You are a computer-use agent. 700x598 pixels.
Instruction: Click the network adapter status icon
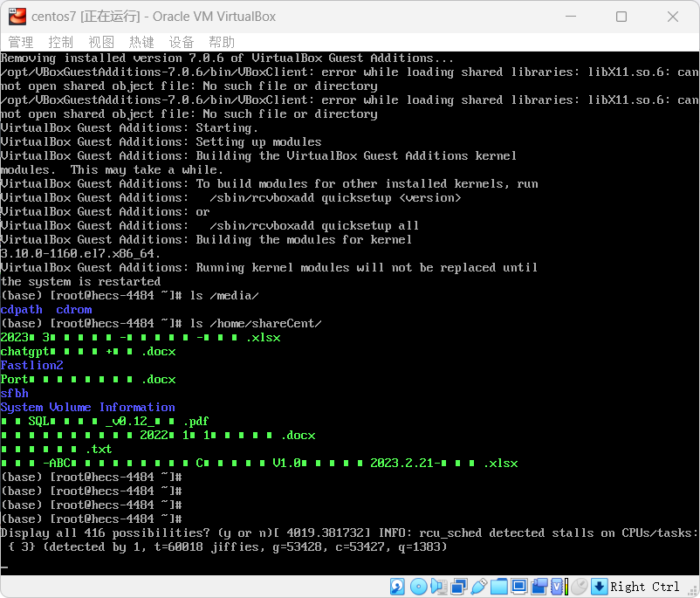(x=459, y=587)
